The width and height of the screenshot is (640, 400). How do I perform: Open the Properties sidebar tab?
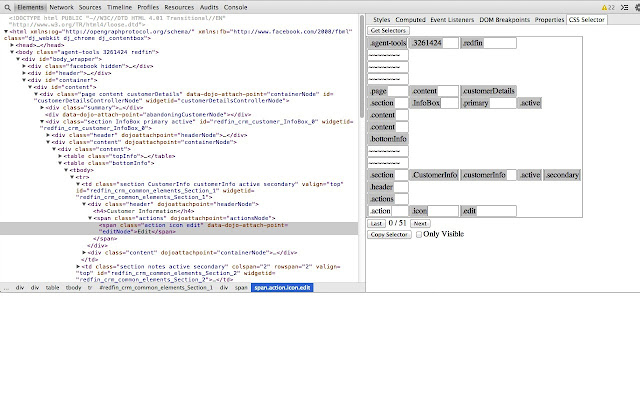coord(549,20)
